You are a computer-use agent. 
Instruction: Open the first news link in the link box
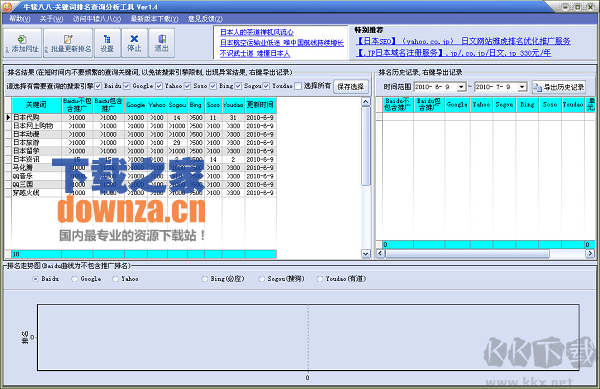[x=257, y=32]
